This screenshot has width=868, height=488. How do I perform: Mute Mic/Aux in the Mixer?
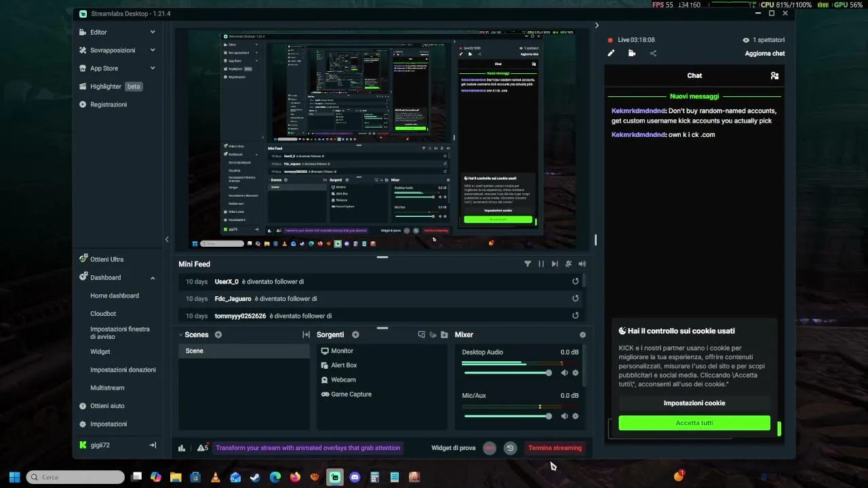click(564, 416)
